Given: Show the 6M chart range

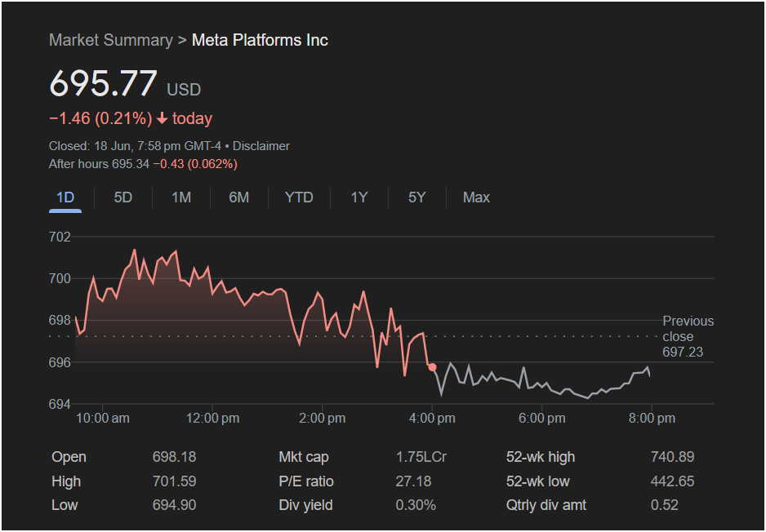Looking at the screenshot, I should [239, 197].
